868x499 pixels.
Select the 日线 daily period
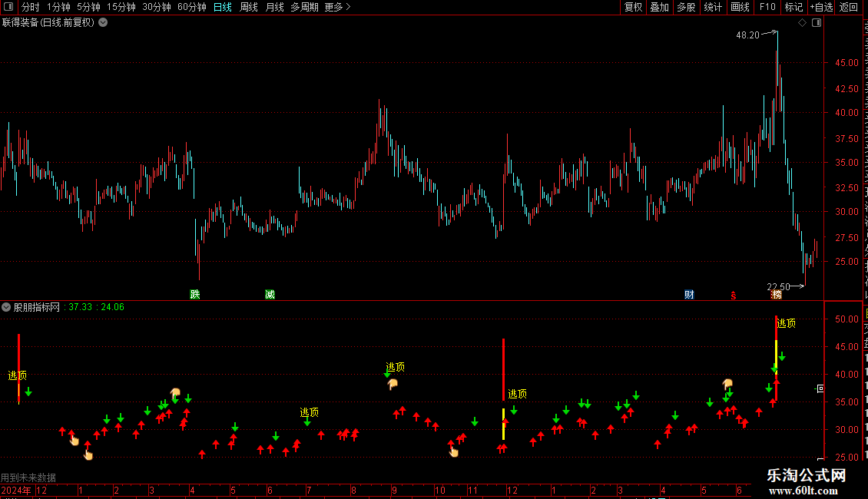pyautogui.click(x=223, y=7)
